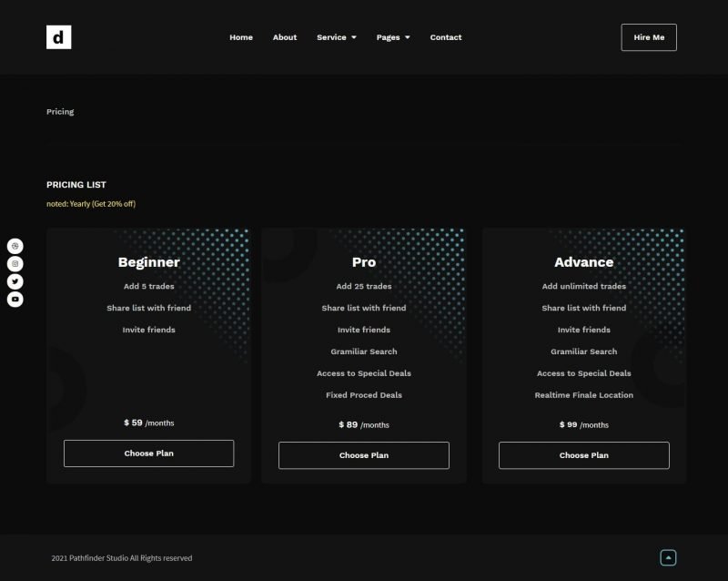Choose the Pro plan
728x581 pixels.
click(364, 455)
